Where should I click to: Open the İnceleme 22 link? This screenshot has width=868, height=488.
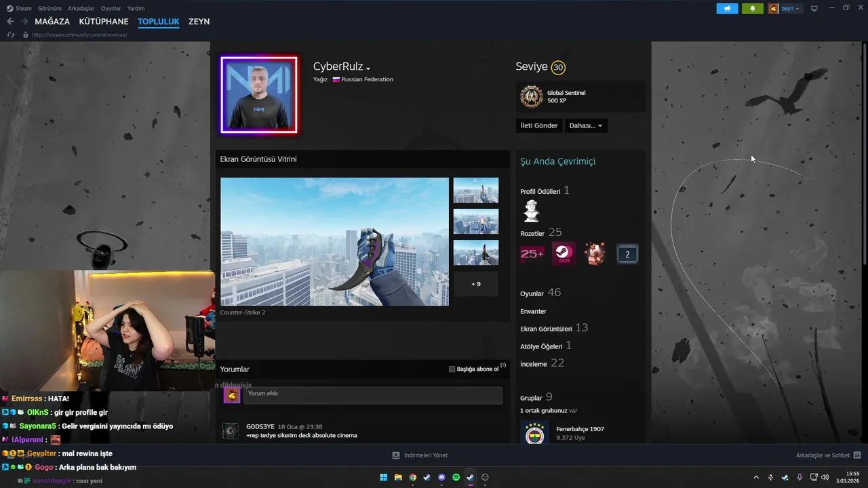542,363
